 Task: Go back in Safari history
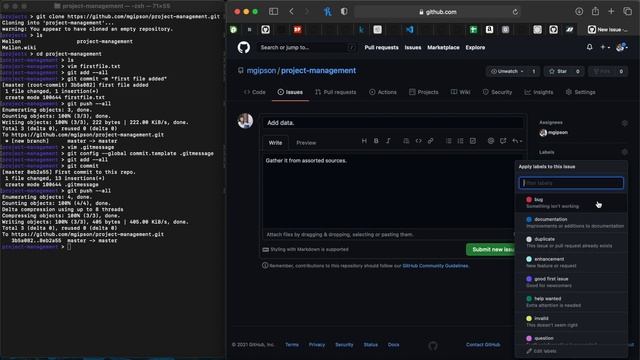click(291, 12)
